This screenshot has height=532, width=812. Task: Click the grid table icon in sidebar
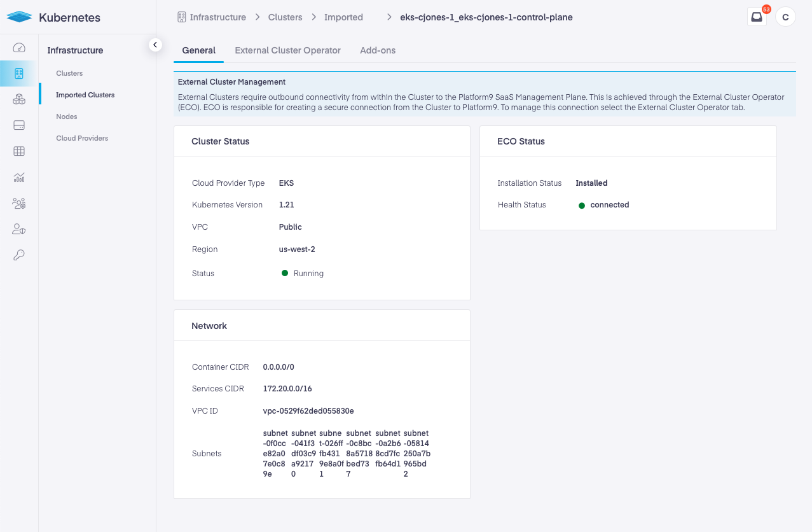(19, 151)
